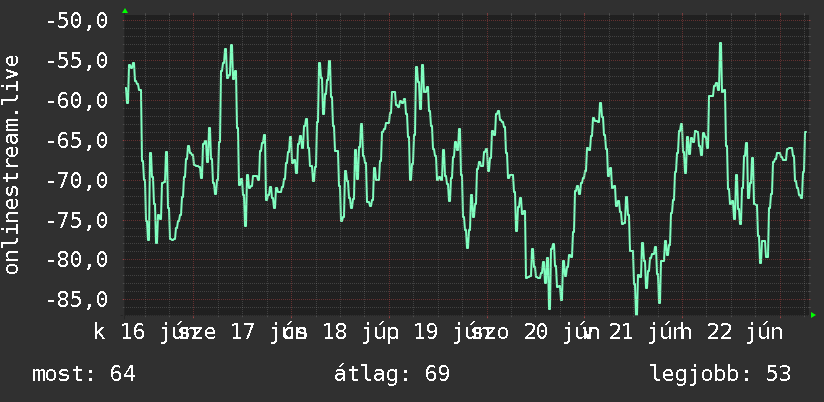Select the -85,0 y-axis label
Screen dimensions: 824x402
coord(77,300)
